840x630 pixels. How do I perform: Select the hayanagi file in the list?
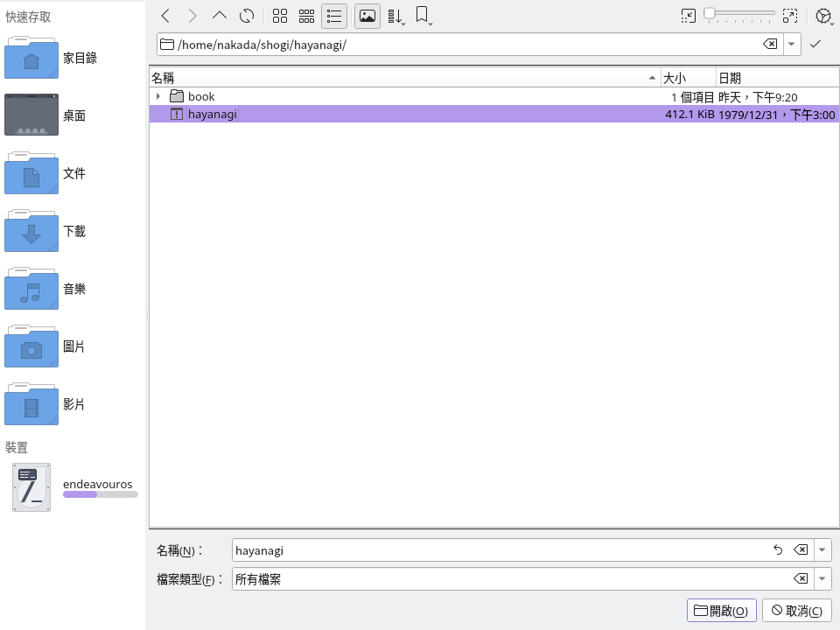(493, 114)
